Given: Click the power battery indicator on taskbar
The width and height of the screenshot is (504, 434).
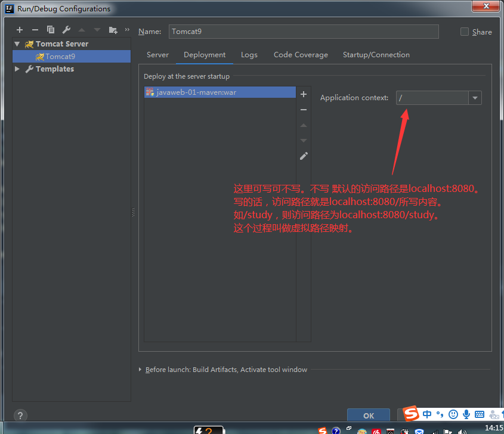Looking at the screenshot, I should coord(208,430).
